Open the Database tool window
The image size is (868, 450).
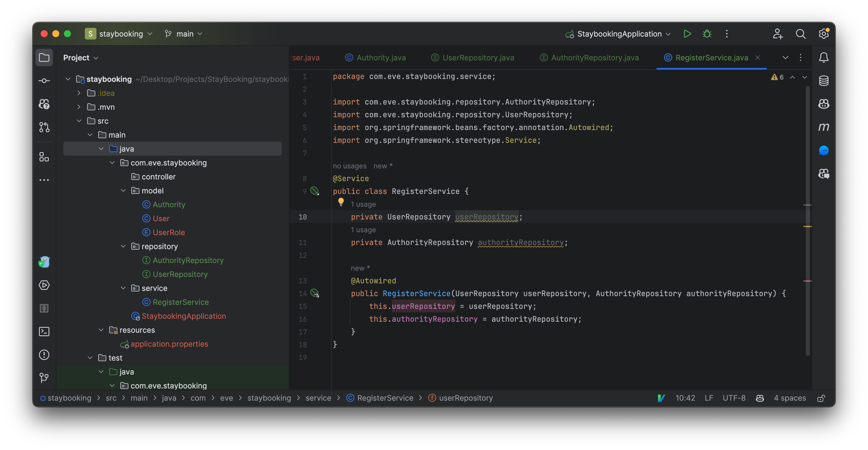point(824,81)
